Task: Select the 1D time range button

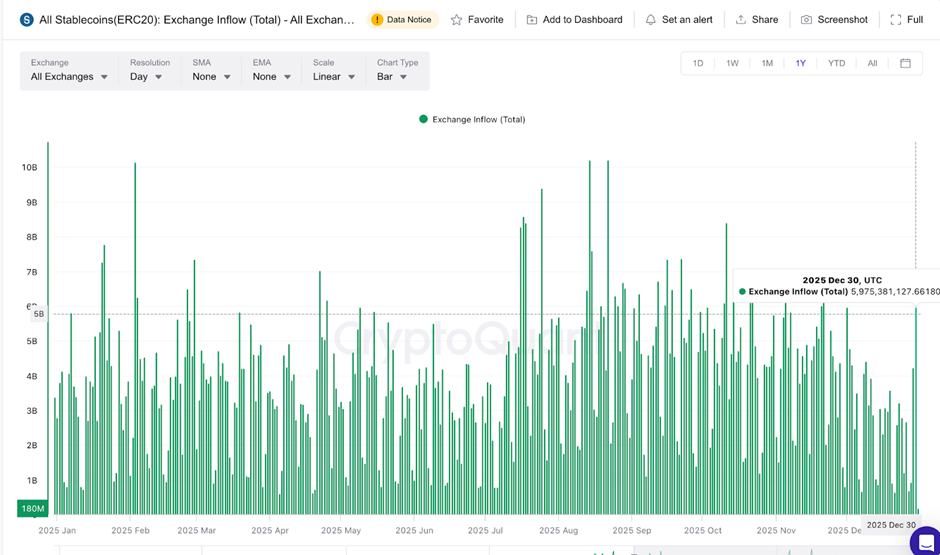Action: (x=698, y=63)
